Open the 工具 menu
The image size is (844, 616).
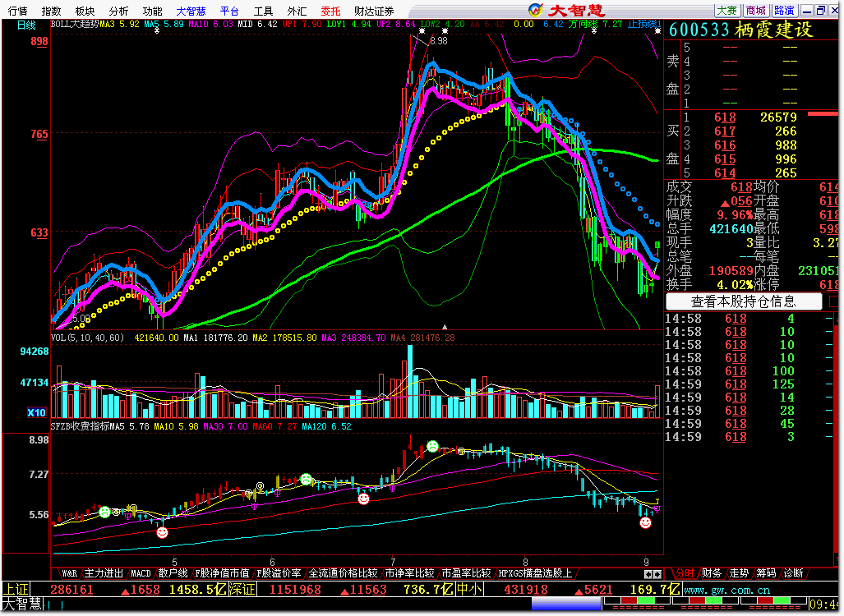tap(263, 11)
